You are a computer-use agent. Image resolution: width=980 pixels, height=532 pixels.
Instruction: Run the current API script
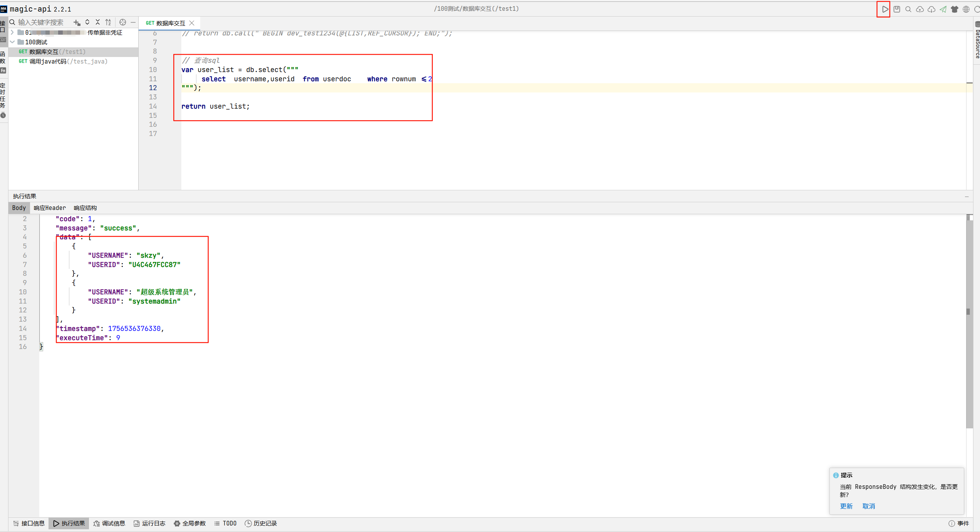point(883,9)
